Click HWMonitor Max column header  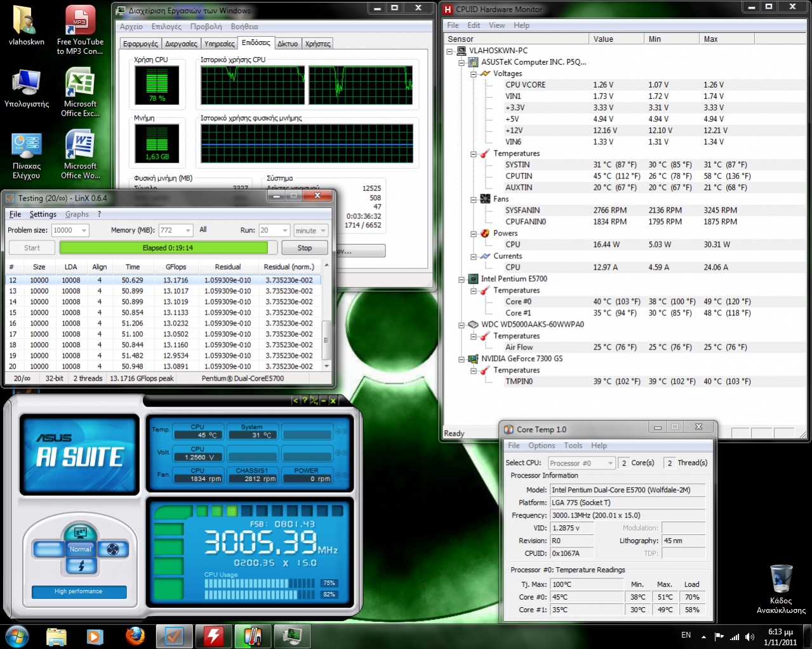[727, 39]
